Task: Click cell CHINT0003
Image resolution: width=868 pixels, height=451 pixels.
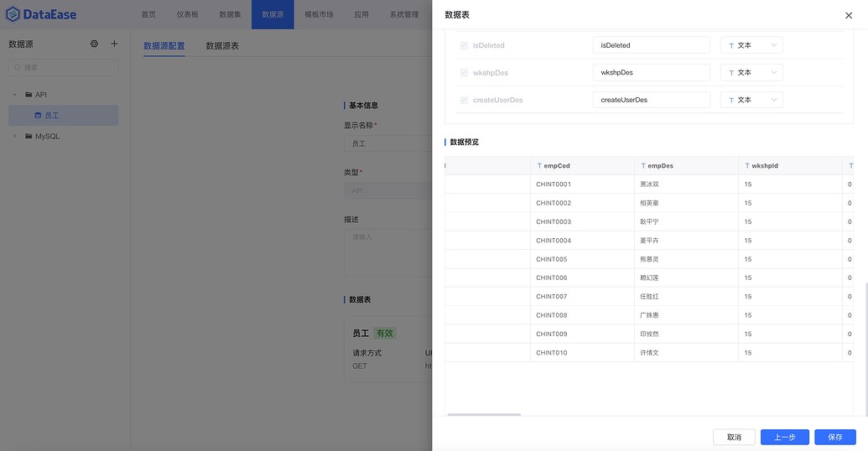Action: coord(582,222)
